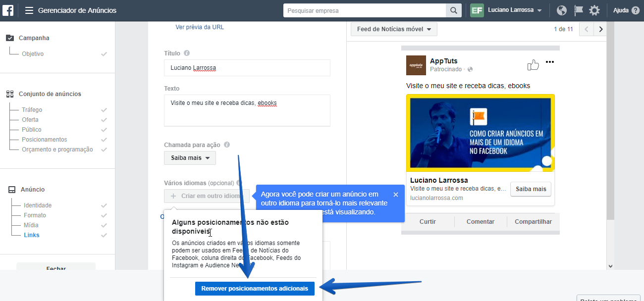Open the globe notifications icon
This screenshot has height=301, width=644.
(x=562, y=10)
